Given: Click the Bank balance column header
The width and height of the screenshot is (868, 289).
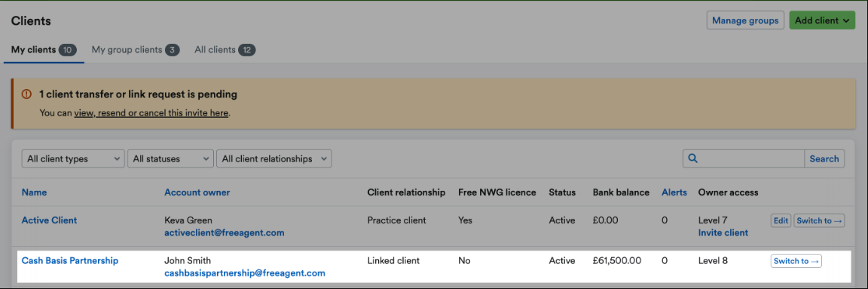Looking at the screenshot, I should (621, 192).
